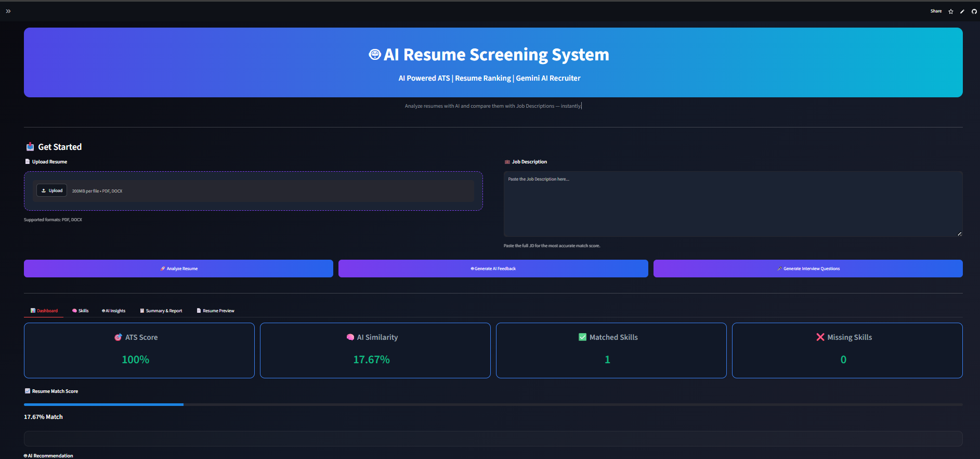Click the text '200MB per file • PDF, DOCX'
This screenshot has width=980, height=459.
[x=97, y=191]
